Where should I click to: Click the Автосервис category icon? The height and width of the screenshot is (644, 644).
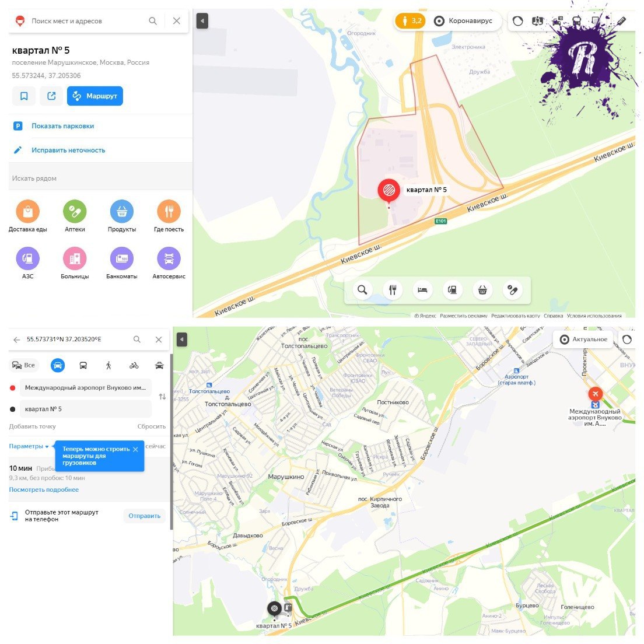pos(169,258)
